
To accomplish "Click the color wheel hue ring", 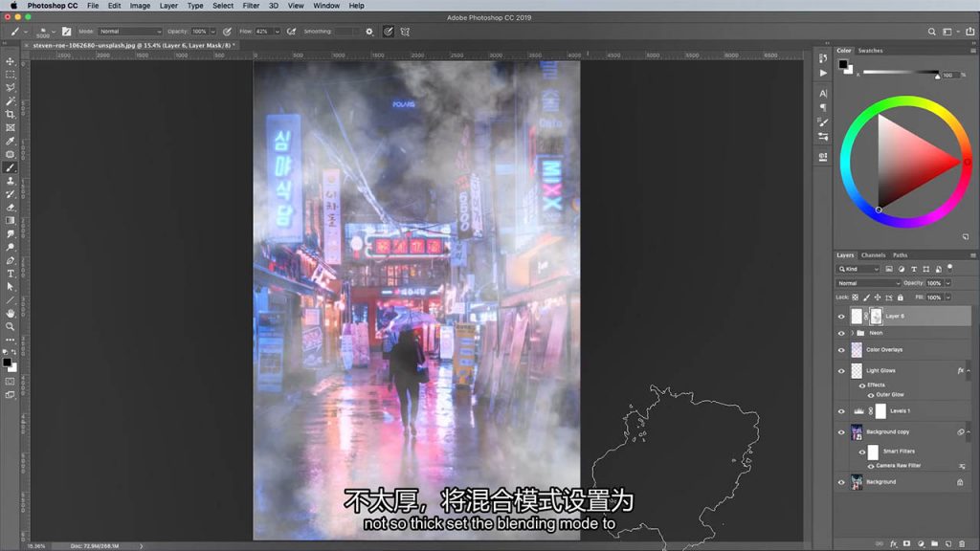I will [x=905, y=101].
